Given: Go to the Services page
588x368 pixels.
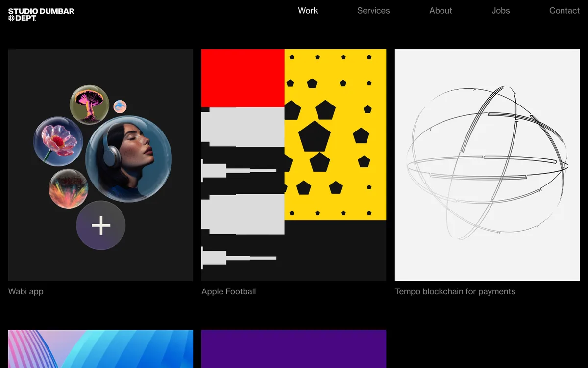Looking at the screenshot, I should 373,11.
